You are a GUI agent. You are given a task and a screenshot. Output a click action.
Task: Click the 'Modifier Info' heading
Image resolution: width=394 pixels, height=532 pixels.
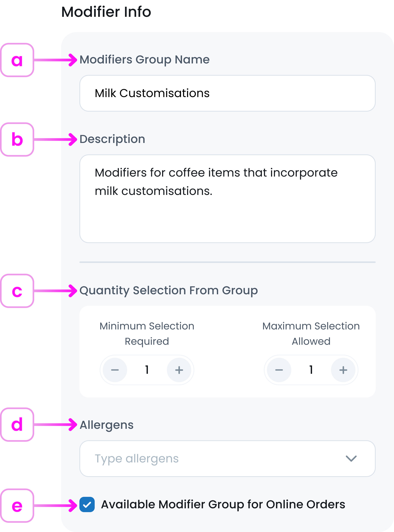tap(106, 12)
